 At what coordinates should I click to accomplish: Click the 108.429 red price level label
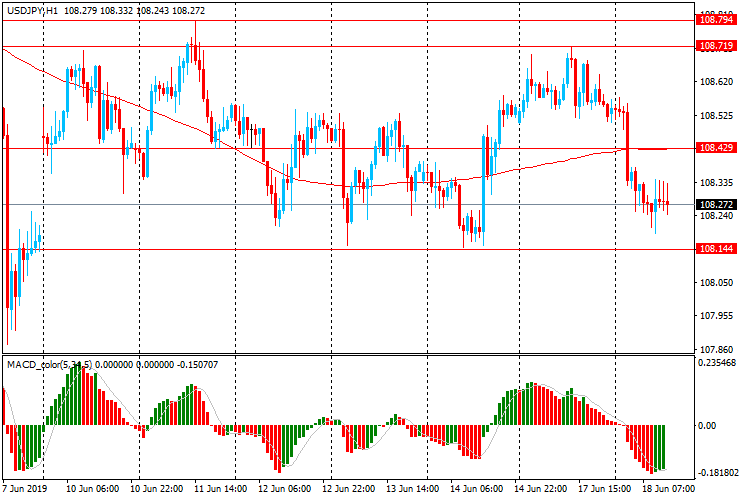[x=716, y=148]
